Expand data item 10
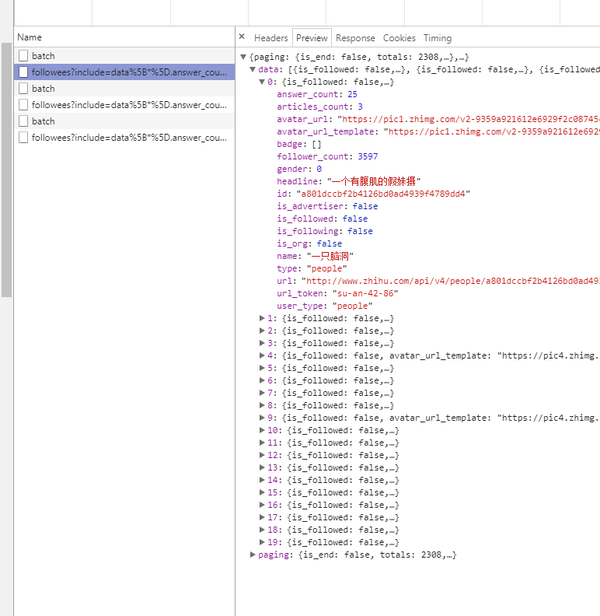Viewport: 600px width, 616px height. [262, 430]
